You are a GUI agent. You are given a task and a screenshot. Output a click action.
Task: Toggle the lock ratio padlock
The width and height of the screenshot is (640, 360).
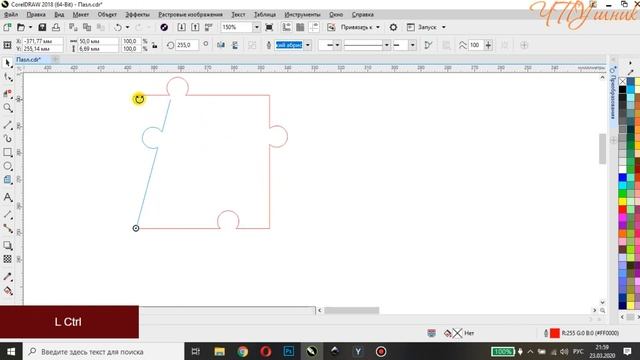[x=155, y=45]
